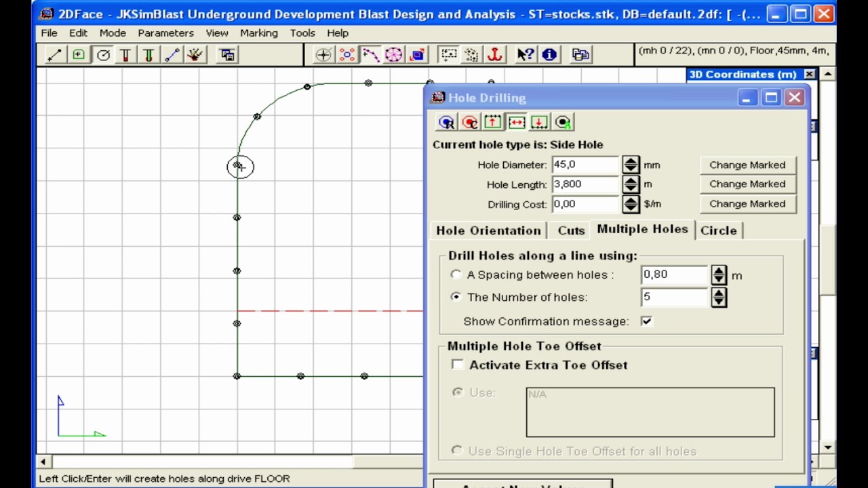Click the canvas horizontal scrollbar left arrow
The width and height of the screenshot is (868, 488).
coord(43,462)
